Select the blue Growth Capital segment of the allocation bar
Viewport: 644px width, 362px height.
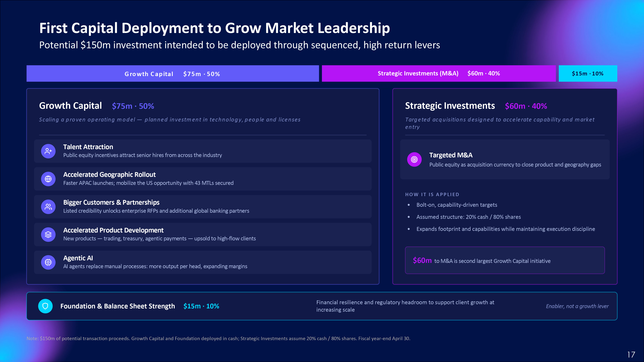click(x=173, y=74)
